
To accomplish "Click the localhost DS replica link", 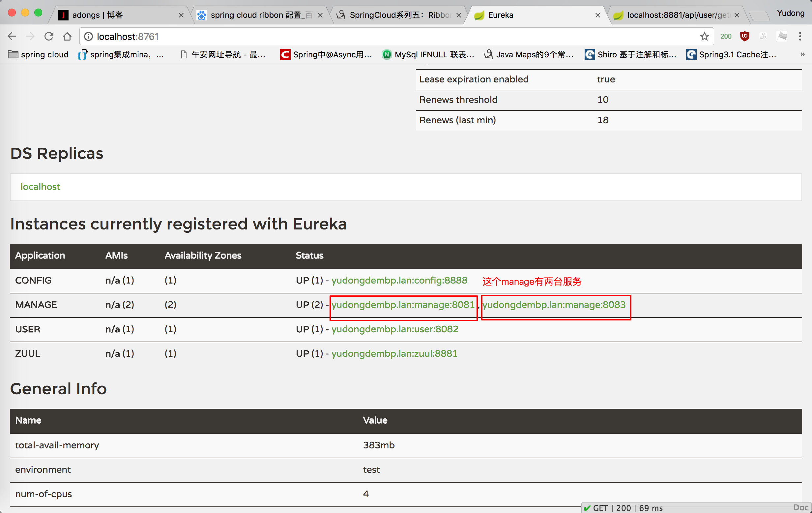I will pyautogui.click(x=40, y=187).
